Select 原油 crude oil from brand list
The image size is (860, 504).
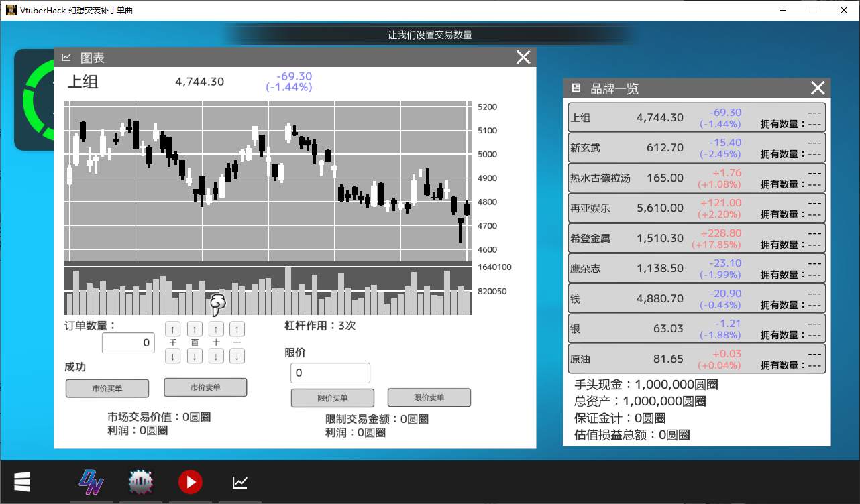696,359
